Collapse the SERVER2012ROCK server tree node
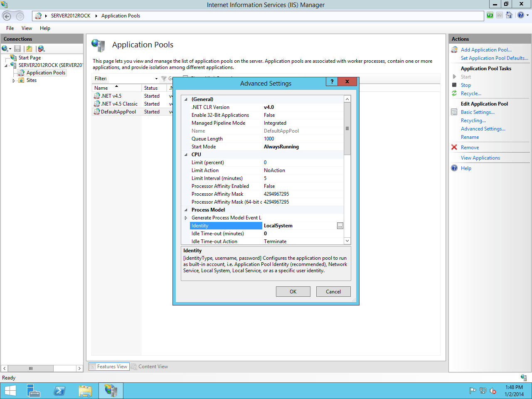The height and width of the screenshot is (399, 532). (6, 65)
